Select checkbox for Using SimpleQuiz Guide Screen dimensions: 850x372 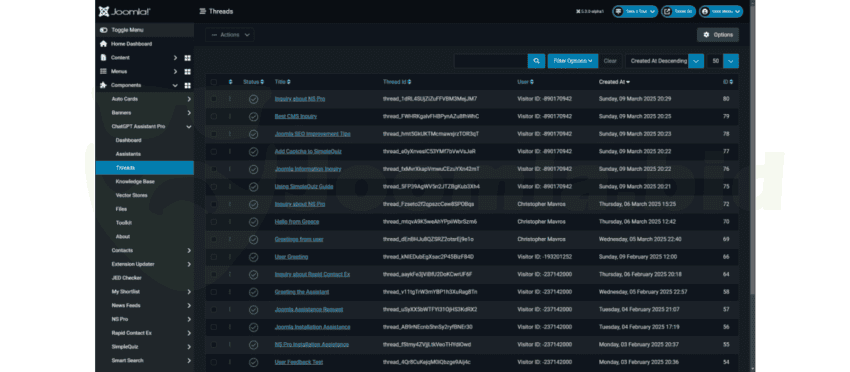214,187
